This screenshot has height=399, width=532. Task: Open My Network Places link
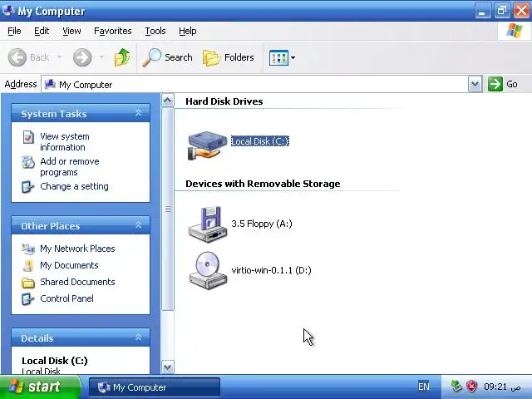click(x=77, y=249)
